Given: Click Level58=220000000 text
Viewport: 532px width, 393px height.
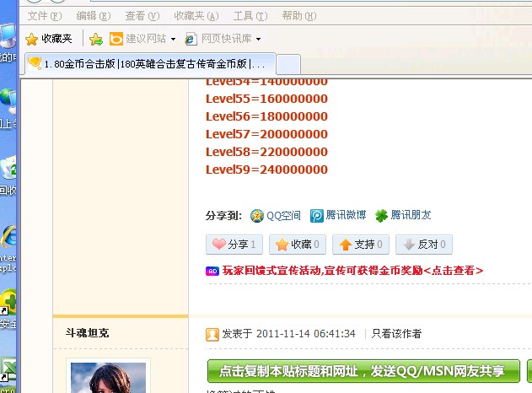Looking at the screenshot, I should click(x=266, y=152).
